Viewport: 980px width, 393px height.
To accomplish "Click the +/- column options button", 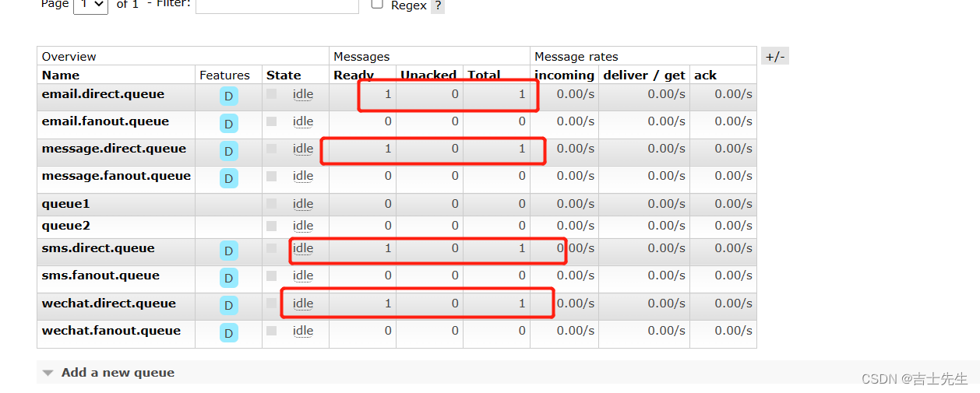I will click(775, 56).
